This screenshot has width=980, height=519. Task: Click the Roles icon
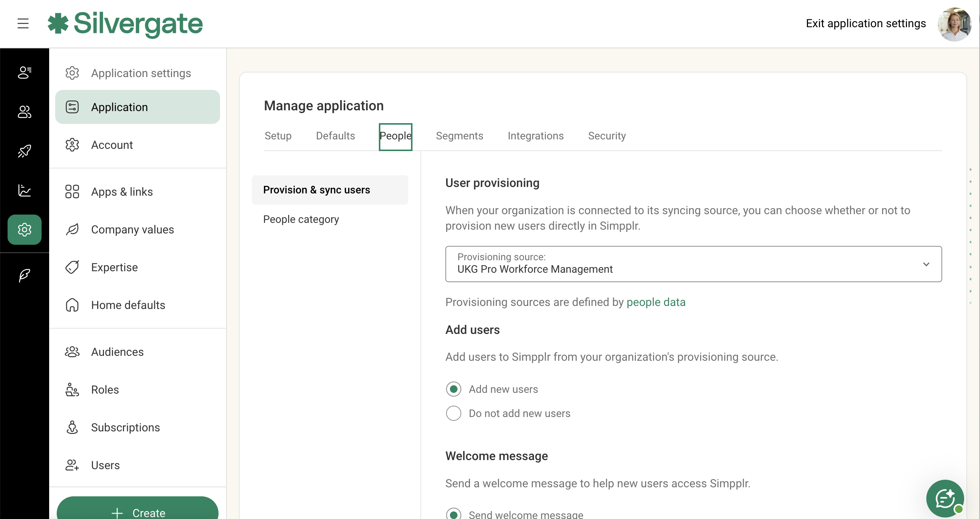(72, 389)
